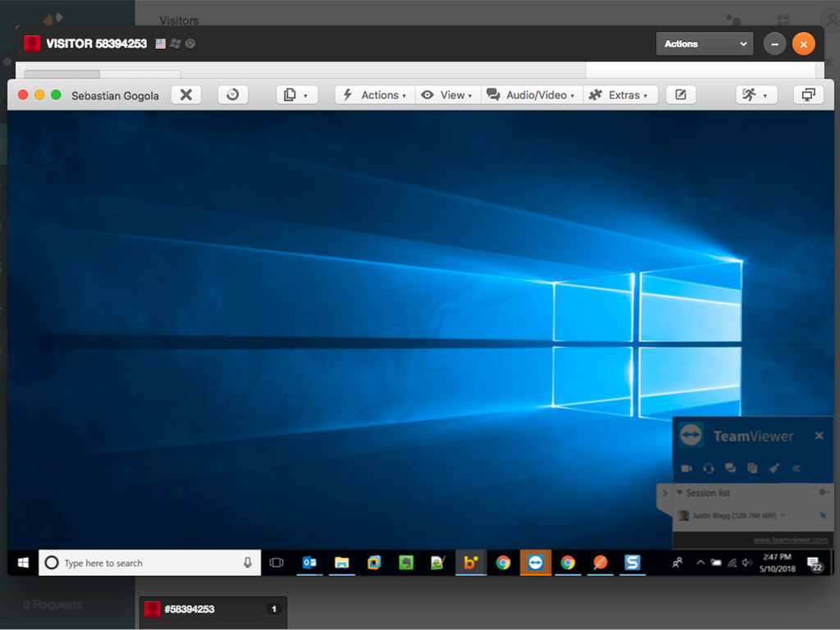Open voice call using the headset icon
This screenshot has height=630, width=840.
[709, 468]
